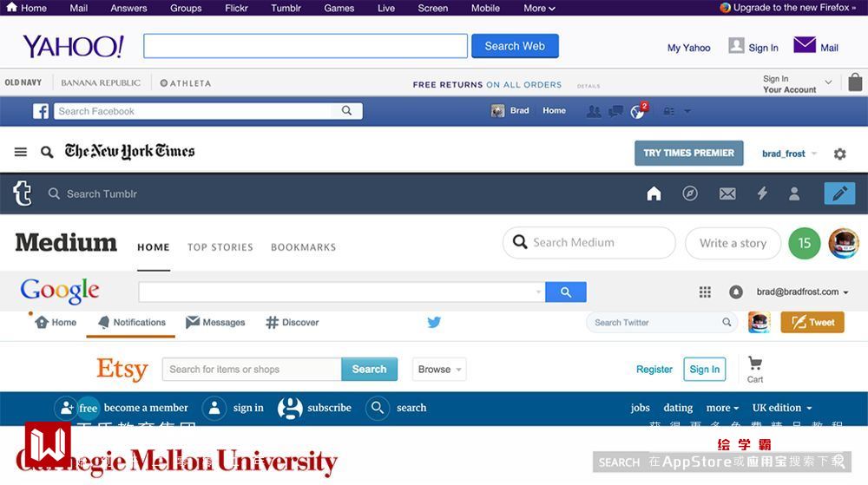The width and height of the screenshot is (868, 485).
Task: Open Google apps grid icon
Action: pyautogui.click(x=705, y=292)
